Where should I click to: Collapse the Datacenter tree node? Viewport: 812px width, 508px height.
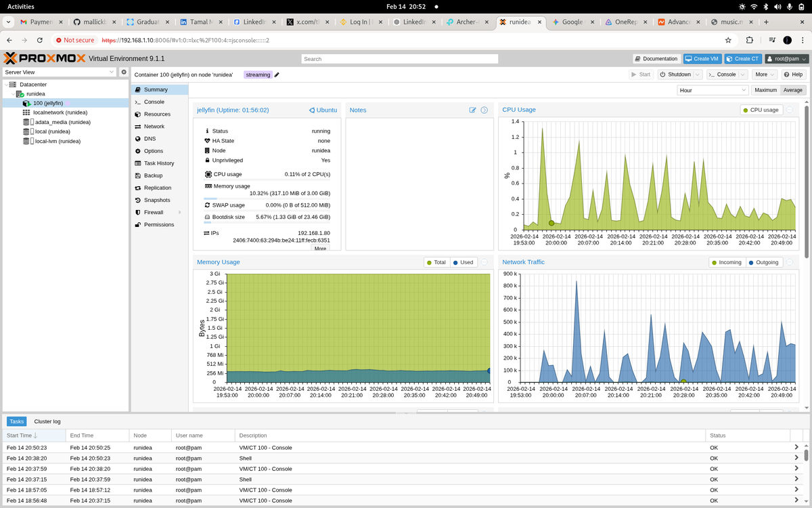6,84
